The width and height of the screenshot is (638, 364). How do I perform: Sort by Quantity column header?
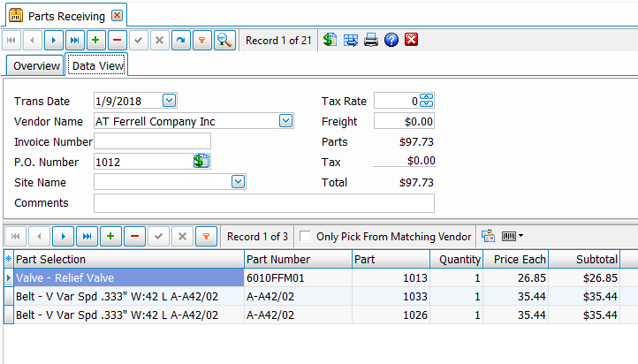click(x=457, y=259)
